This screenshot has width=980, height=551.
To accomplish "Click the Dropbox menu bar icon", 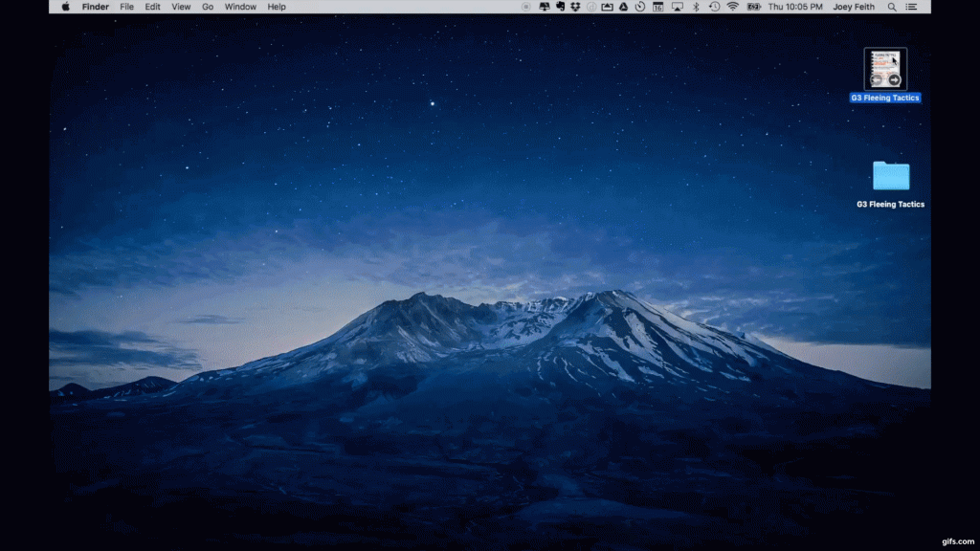I will (575, 7).
